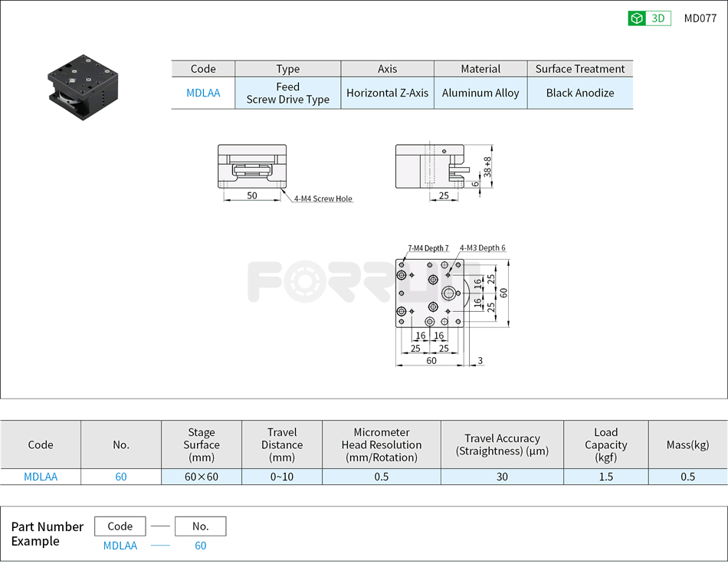The image size is (728, 564).
Task: Open the MDLAA link in the top table
Action: pyautogui.click(x=203, y=92)
